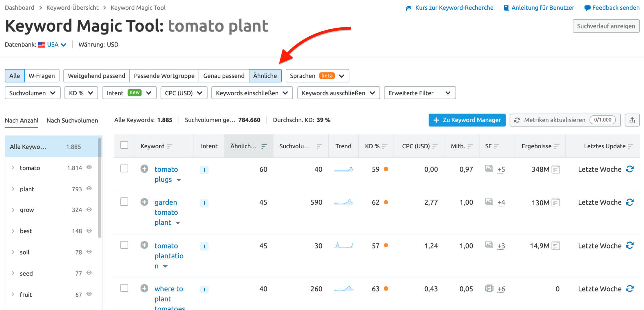The width and height of the screenshot is (644, 310).
Task: Open the KD % filter dropdown
Action: pos(81,93)
